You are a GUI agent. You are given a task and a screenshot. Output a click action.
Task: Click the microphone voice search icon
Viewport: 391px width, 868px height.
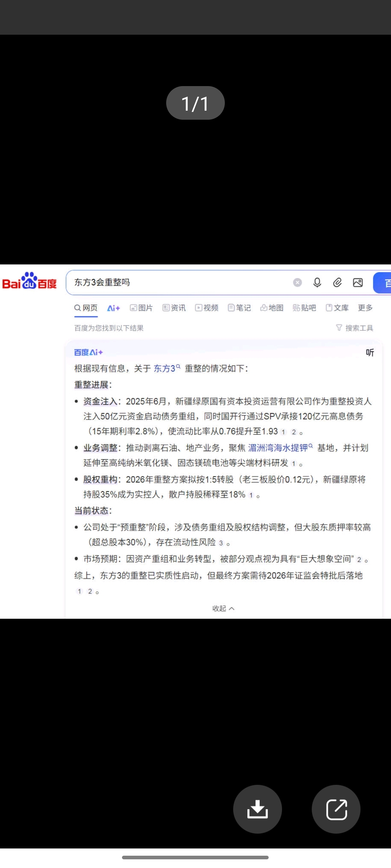coord(317,282)
